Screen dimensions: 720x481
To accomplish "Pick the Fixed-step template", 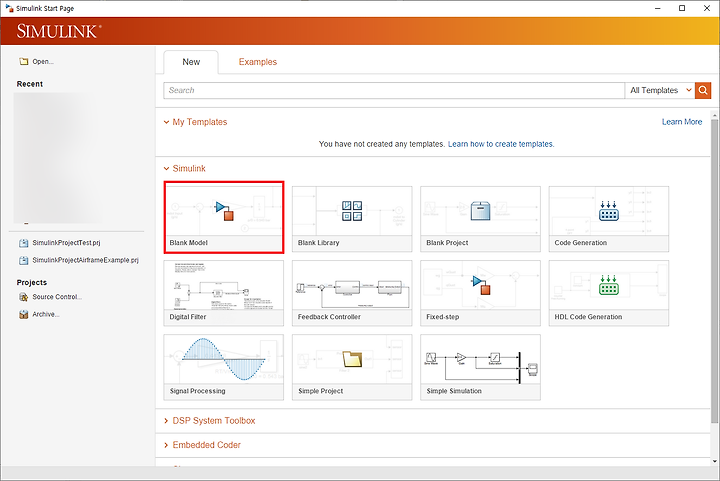I will [x=480, y=293].
